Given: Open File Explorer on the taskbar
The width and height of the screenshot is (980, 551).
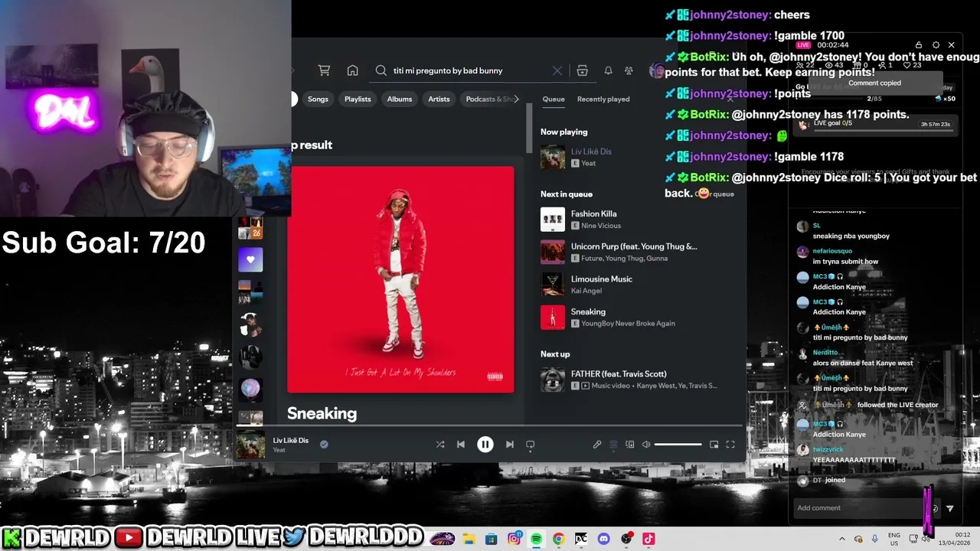Looking at the screenshot, I should pos(469,539).
